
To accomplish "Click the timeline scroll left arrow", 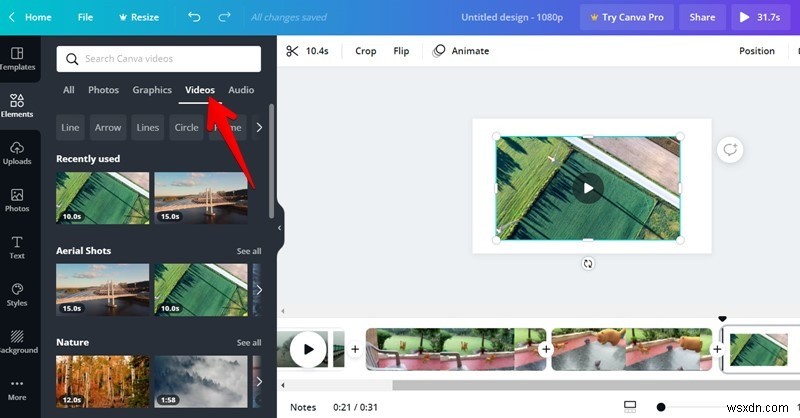I will [283, 385].
